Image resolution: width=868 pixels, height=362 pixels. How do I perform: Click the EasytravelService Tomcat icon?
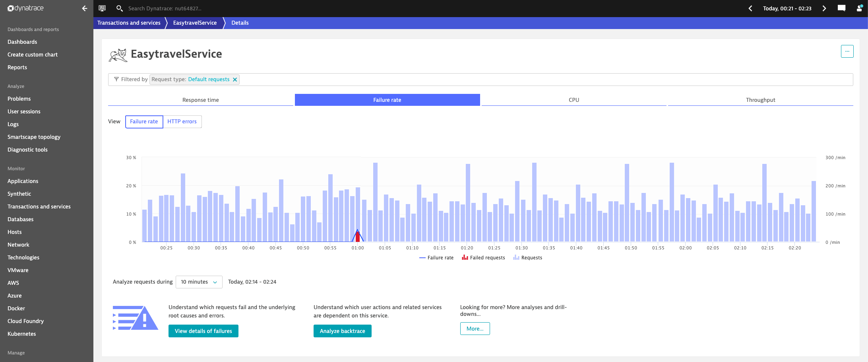pyautogui.click(x=118, y=55)
